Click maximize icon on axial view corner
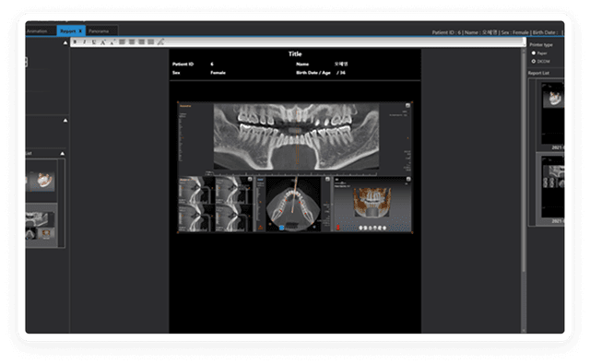This screenshot has height=364, width=590. pos(327,180)
